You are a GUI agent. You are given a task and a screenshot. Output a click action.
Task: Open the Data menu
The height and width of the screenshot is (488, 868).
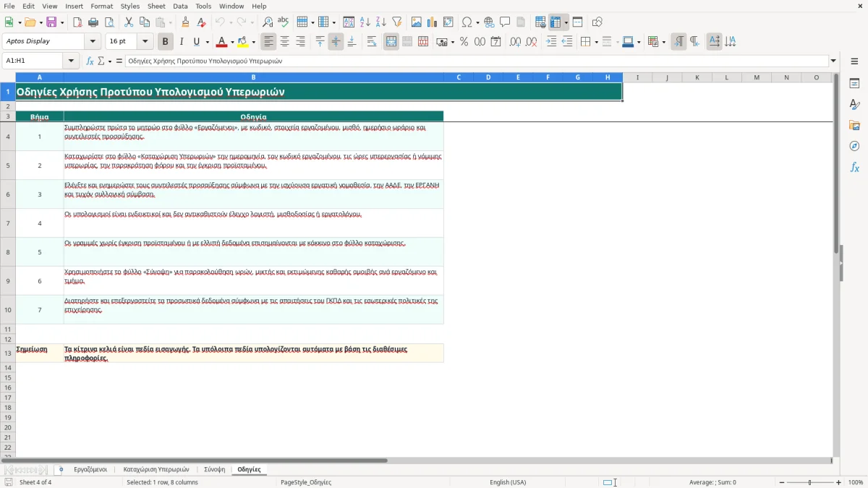[180, 6]
